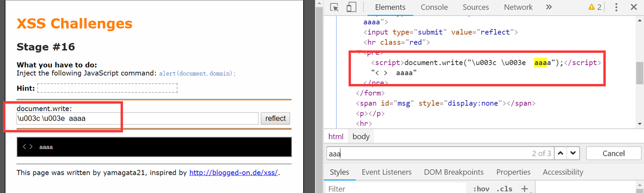This screenshot has width=644, height=193.
Task: Select the final hr node in tree
Action: pos(364,124)
